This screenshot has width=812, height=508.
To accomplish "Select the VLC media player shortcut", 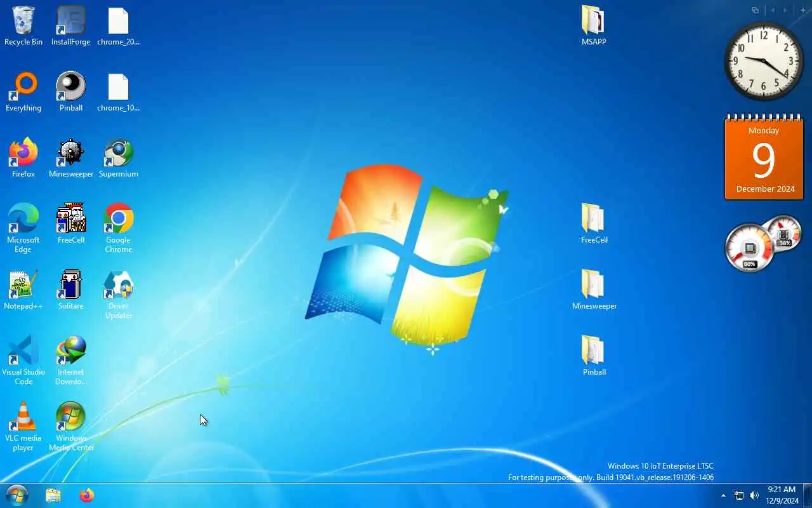I will point(23,427).
